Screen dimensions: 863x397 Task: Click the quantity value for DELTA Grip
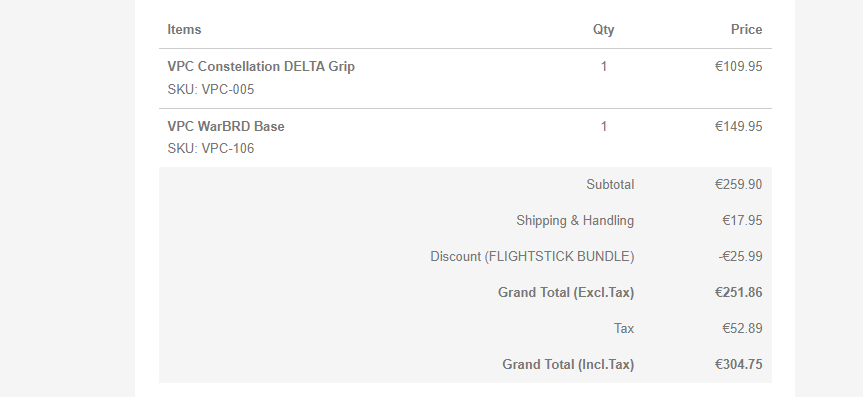[604, 67]
